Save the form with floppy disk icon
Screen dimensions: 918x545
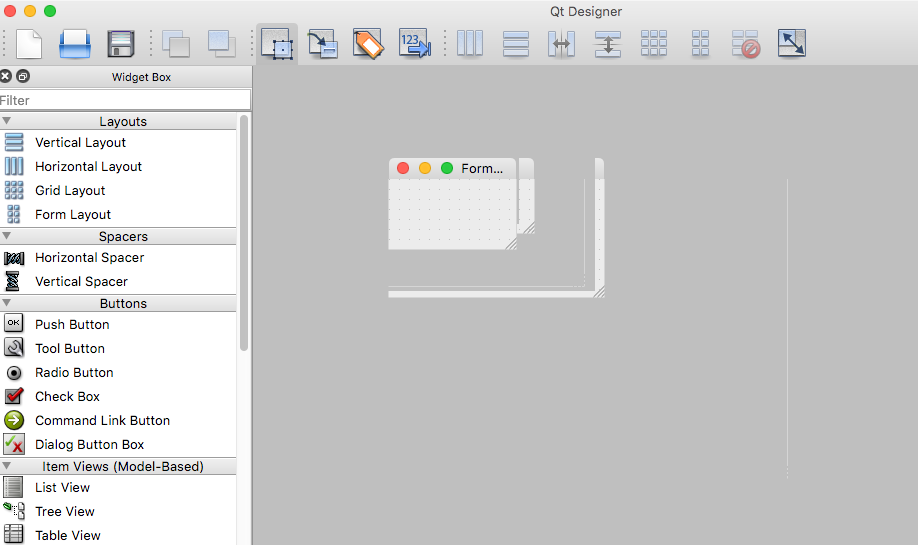click(121, 43)
